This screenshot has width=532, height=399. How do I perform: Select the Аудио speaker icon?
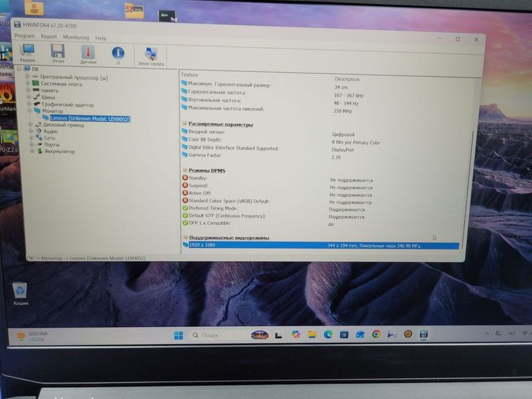(39, 131)
